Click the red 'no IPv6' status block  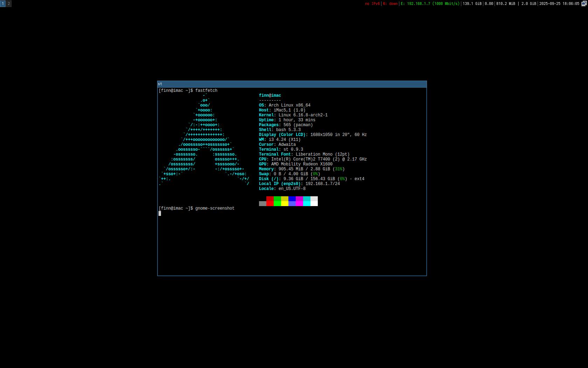coord(372,4)
